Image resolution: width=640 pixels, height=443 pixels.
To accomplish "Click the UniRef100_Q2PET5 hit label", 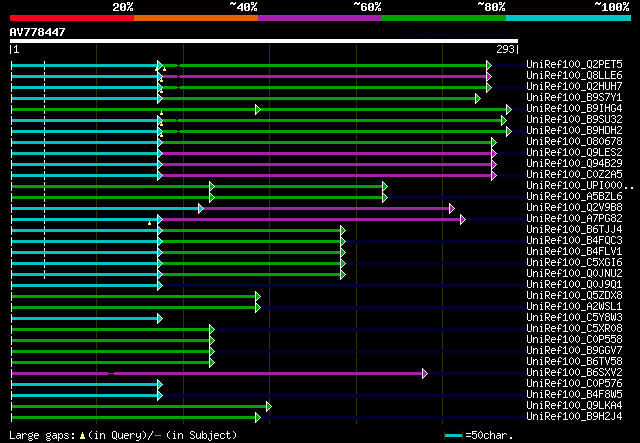I will 574,65.
